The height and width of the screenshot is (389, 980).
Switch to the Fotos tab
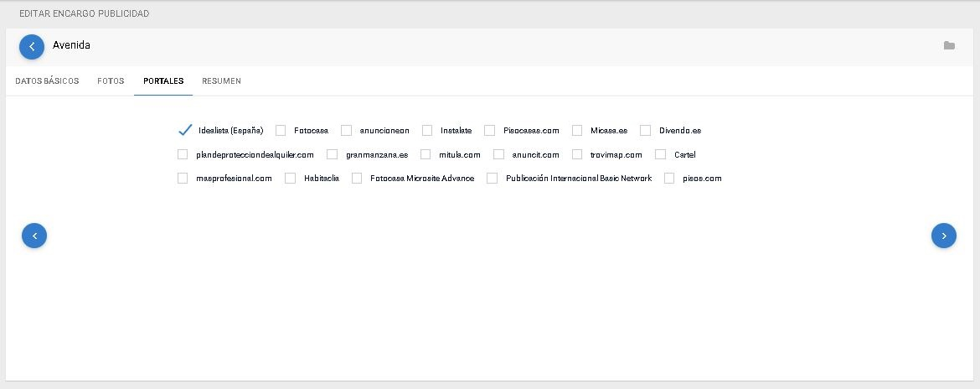tap(111, 81)
